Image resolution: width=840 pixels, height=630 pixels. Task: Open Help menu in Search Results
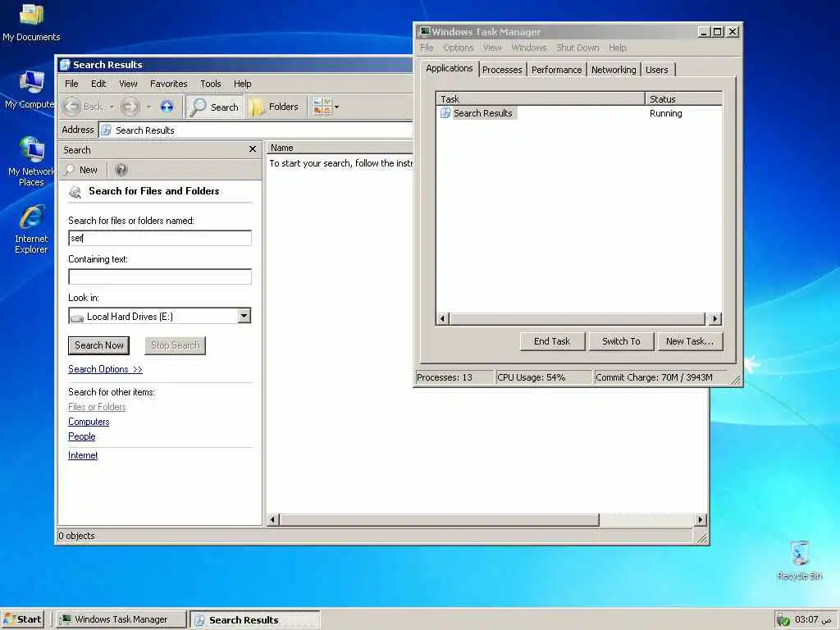[x=242, y=84]
